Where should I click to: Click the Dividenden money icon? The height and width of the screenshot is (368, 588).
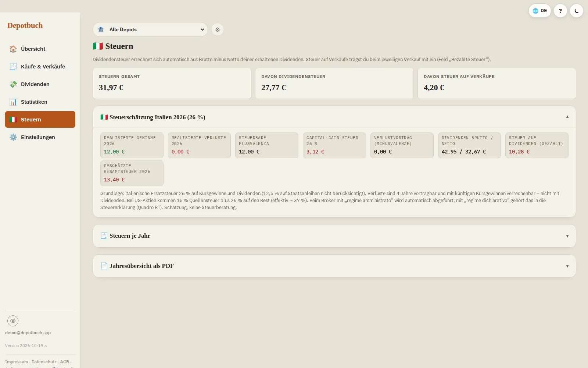point(13,84)
